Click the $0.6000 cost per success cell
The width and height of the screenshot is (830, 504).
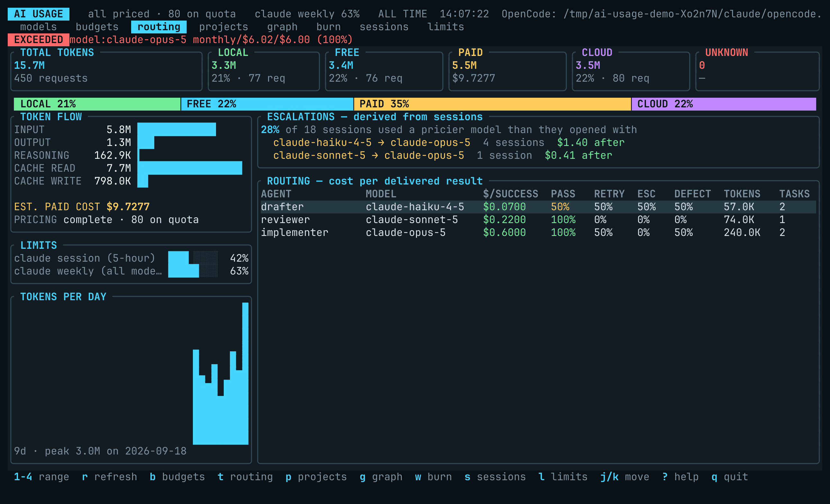coord(504,232)
